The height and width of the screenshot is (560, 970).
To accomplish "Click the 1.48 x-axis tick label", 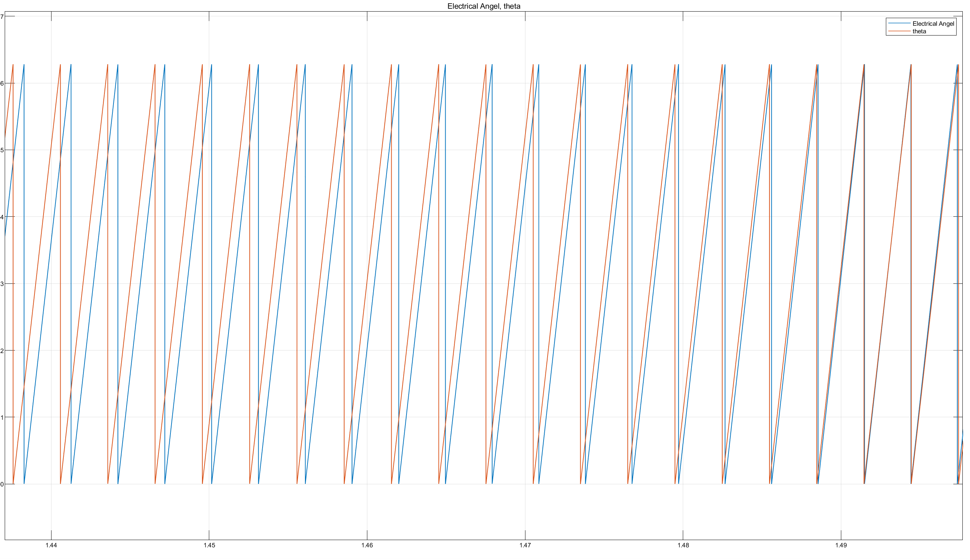I will (x=683, y=545).
